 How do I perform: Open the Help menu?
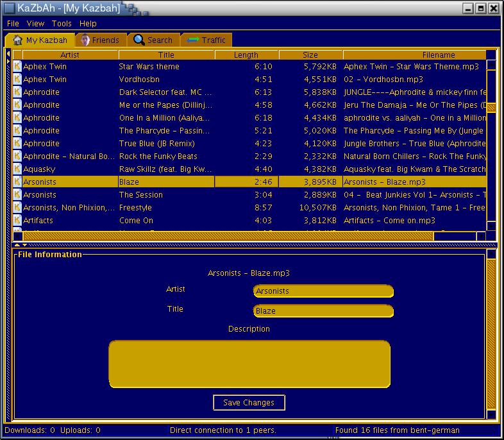88,24
